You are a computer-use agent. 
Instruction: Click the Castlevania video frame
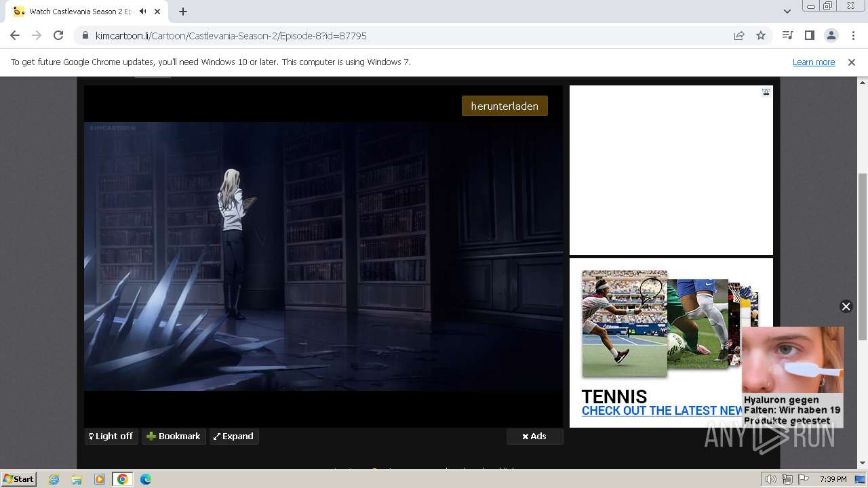tap(323, 256)
